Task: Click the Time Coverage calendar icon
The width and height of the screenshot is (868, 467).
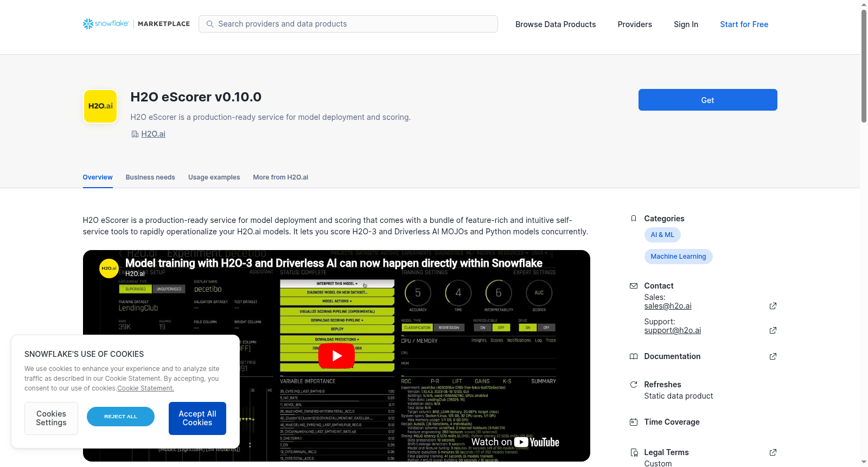Action: click(633, 422)
